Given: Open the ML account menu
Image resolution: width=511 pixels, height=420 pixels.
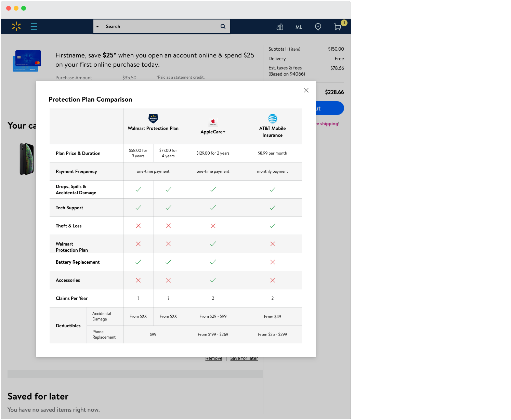Looking at the screenshot, I should (x=299, y=27).
